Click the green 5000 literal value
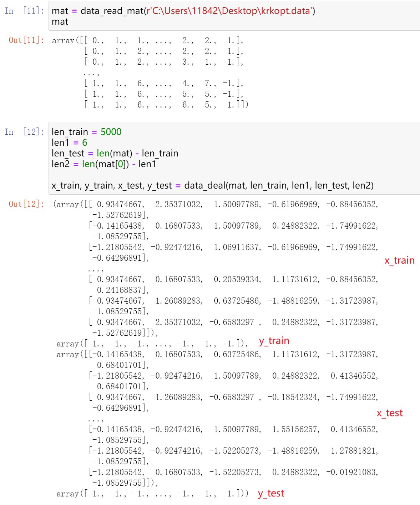420x505 pixels. pos(112,132)
